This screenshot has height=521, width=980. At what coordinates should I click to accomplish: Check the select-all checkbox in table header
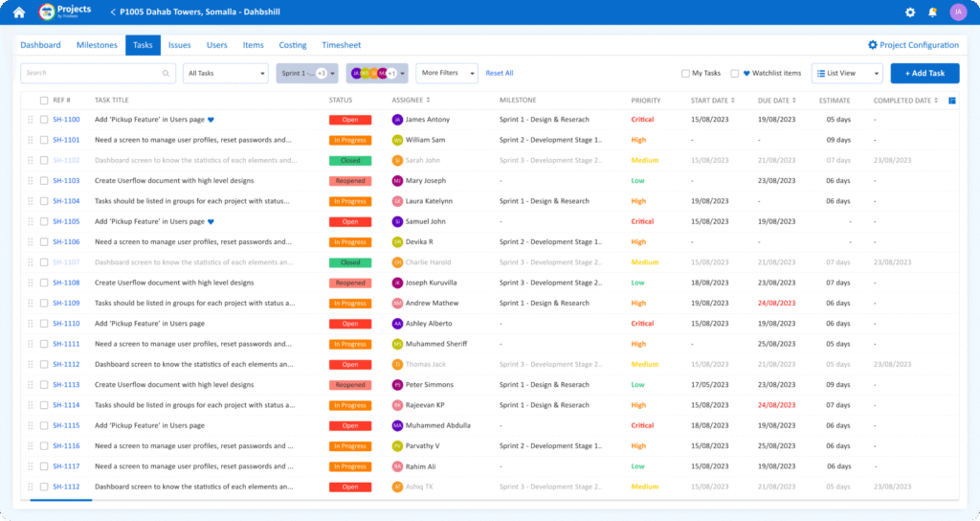(44, 101)
